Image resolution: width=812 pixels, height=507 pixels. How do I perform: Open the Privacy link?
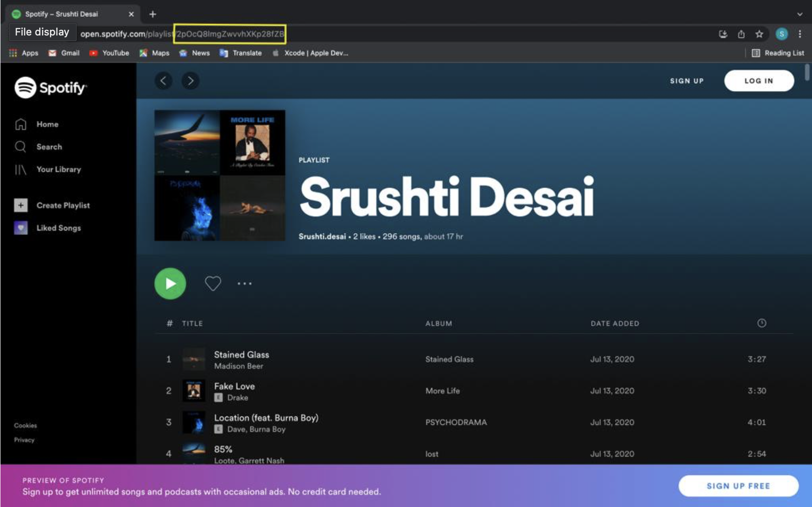point(24,440)
